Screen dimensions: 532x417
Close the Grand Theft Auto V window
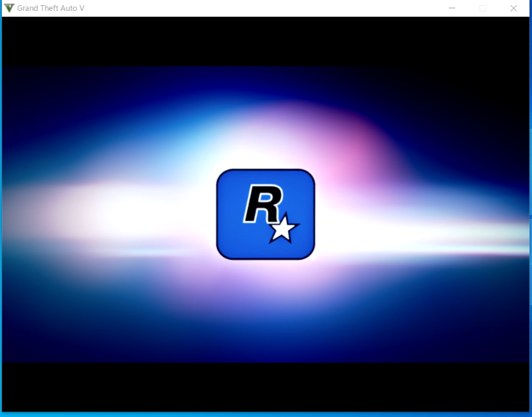(513, 8)
